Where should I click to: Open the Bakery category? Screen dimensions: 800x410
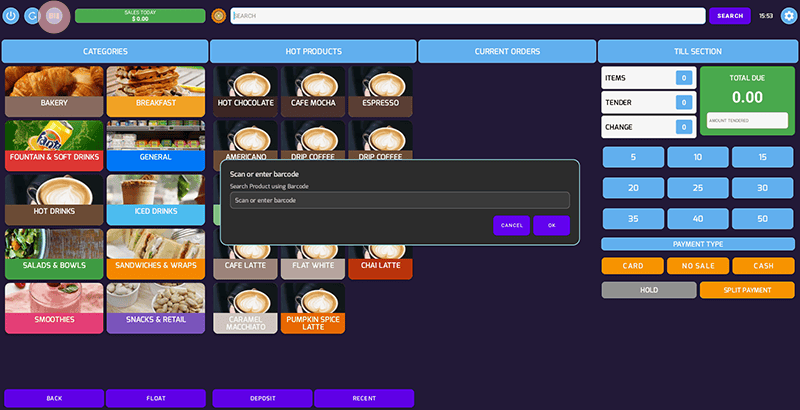point(54,92)
